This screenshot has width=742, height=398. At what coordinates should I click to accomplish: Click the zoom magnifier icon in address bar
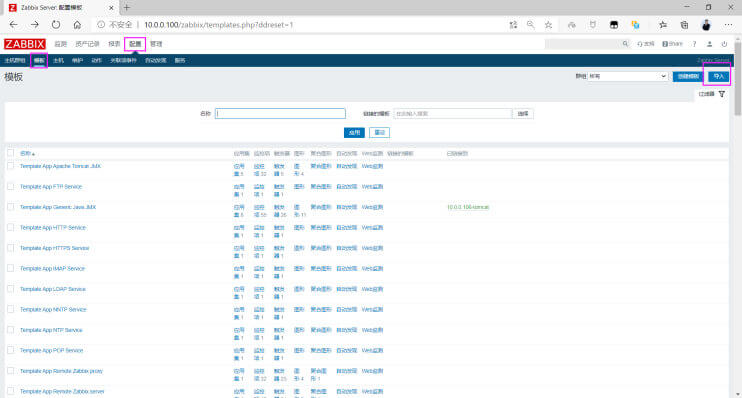click(530, 25)
